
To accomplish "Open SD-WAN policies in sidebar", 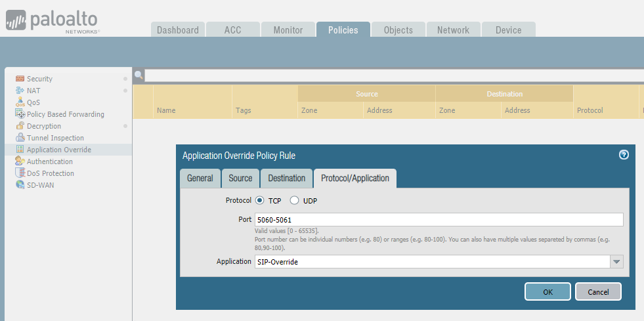I will [40, 185].
